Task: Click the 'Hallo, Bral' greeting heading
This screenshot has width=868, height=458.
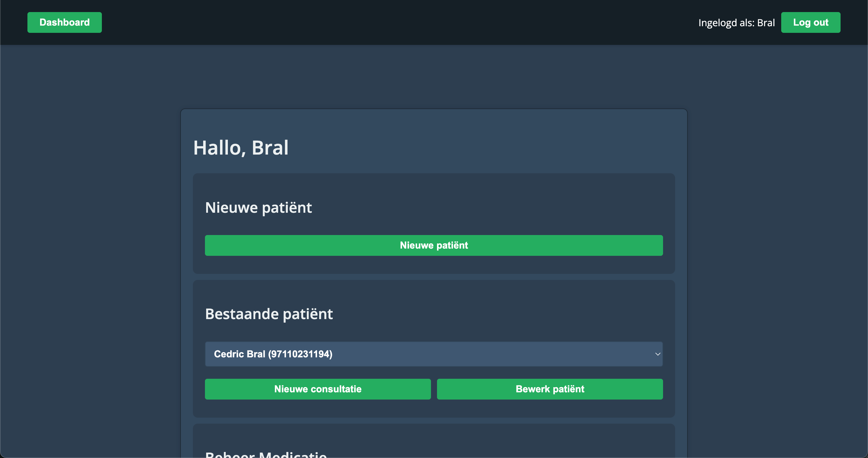Action: point(241,148)
